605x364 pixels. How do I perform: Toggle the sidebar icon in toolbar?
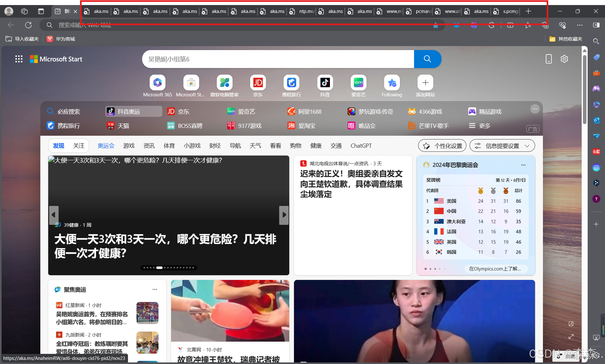pos(596,25)
